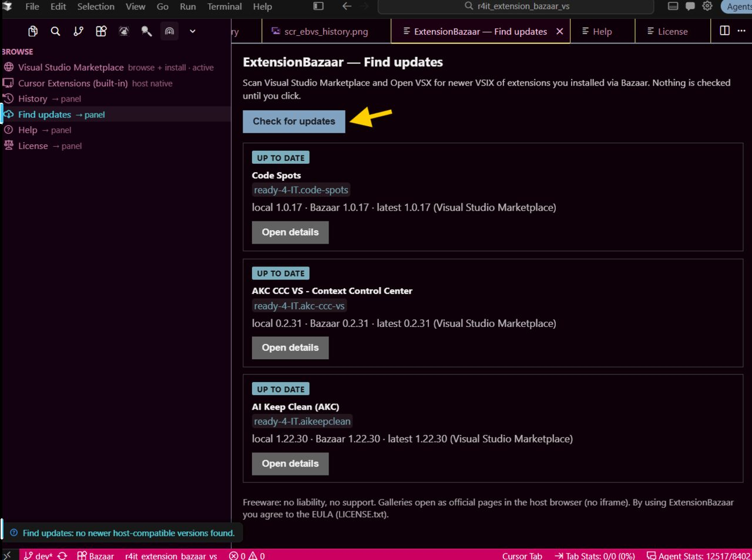Click the Agents button in title bar

[x=737, y=7]
